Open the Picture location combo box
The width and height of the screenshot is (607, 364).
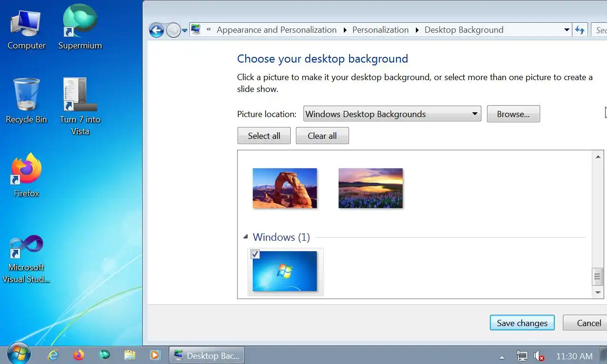coord(392,114)
